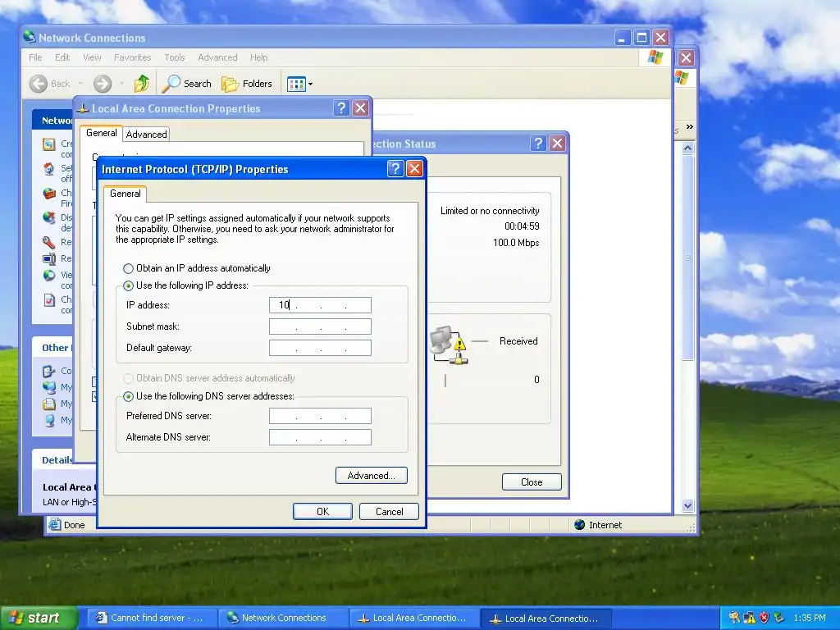Click the Back toolbar button
840x630 pixels.
(49, 84)
